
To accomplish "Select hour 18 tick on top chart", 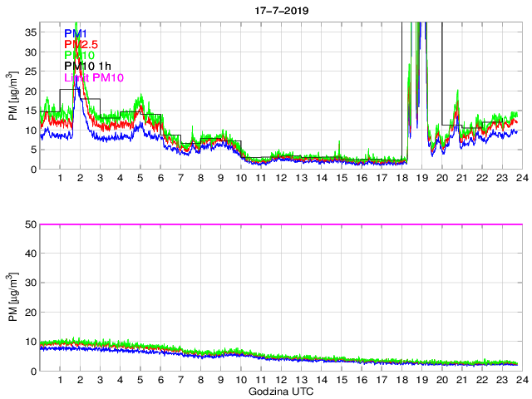I will tap(401, 179).
